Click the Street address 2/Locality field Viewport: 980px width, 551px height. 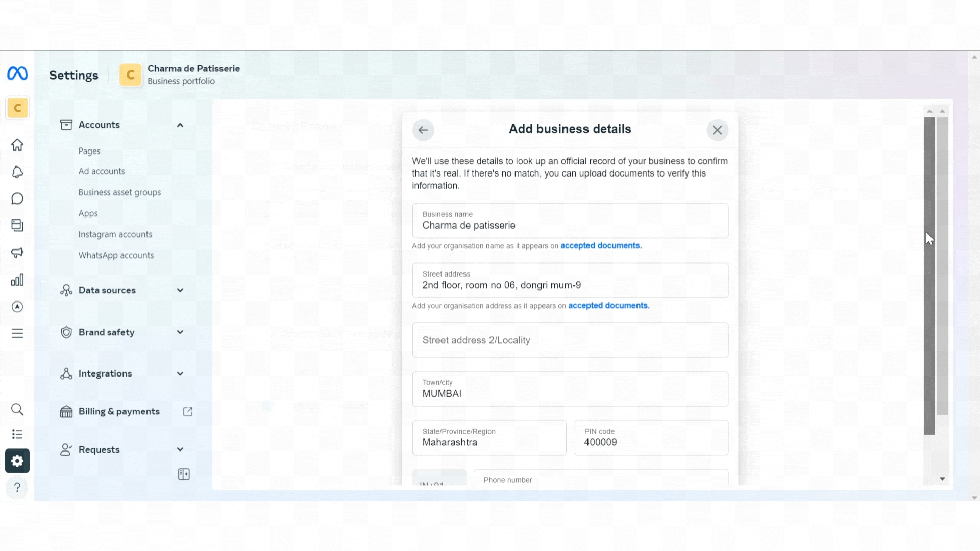(570, 340)
